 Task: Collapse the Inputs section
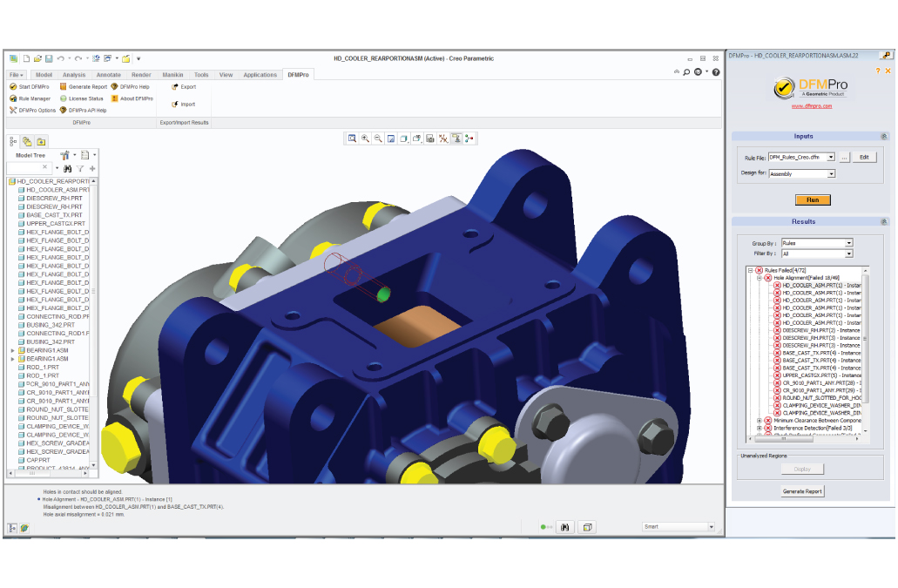[884, 136]
